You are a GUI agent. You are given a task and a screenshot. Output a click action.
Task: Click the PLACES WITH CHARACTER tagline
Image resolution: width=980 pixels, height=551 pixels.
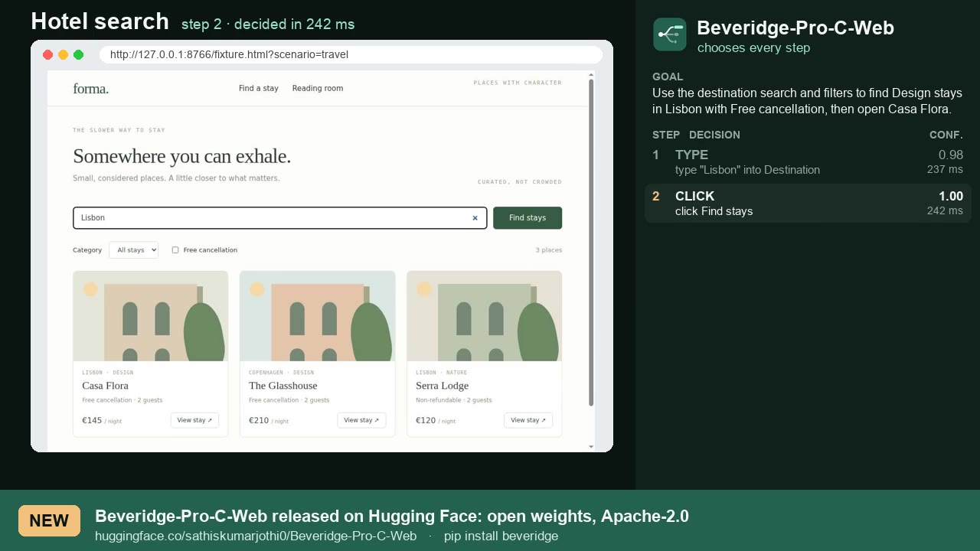point(518,83)
